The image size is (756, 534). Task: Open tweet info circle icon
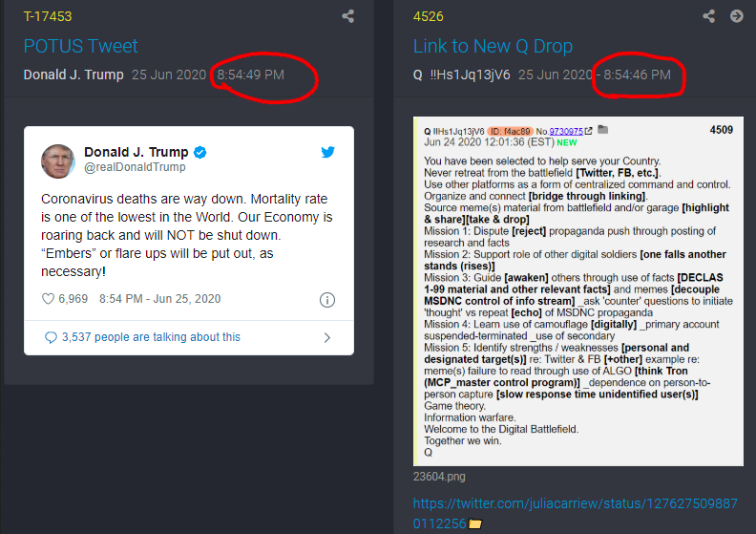[327, 300]
